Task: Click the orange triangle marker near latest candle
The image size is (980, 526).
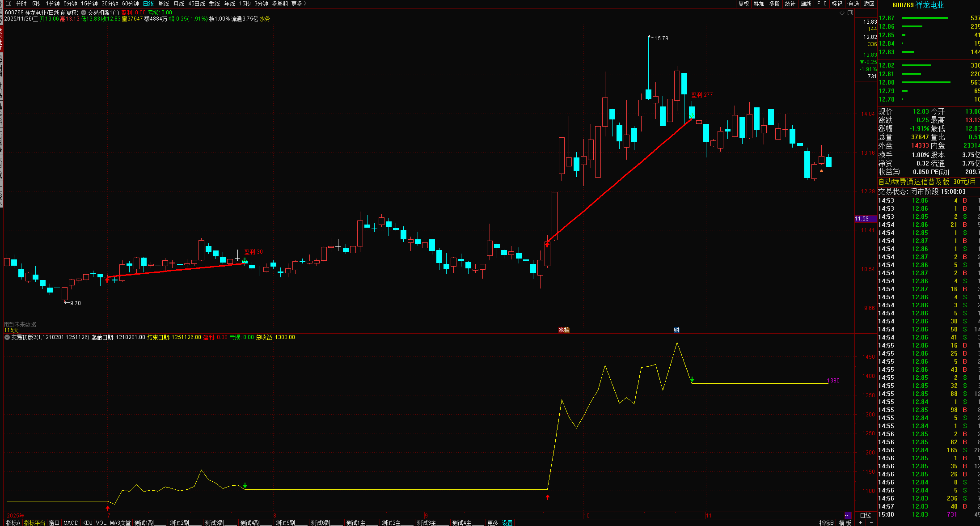Action: pyautogui.click(x=821, y=171)
